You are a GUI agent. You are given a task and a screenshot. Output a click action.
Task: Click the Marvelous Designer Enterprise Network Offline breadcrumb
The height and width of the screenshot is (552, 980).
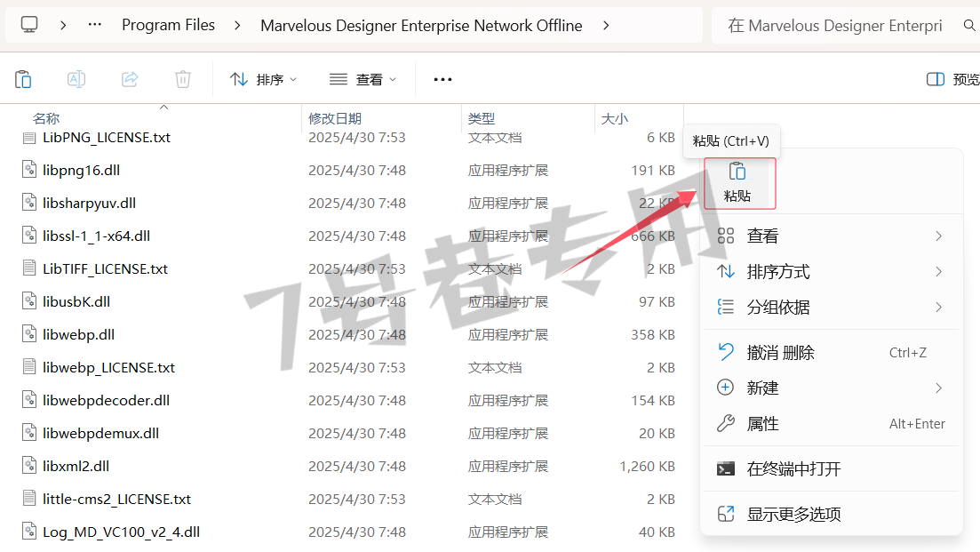421,26
